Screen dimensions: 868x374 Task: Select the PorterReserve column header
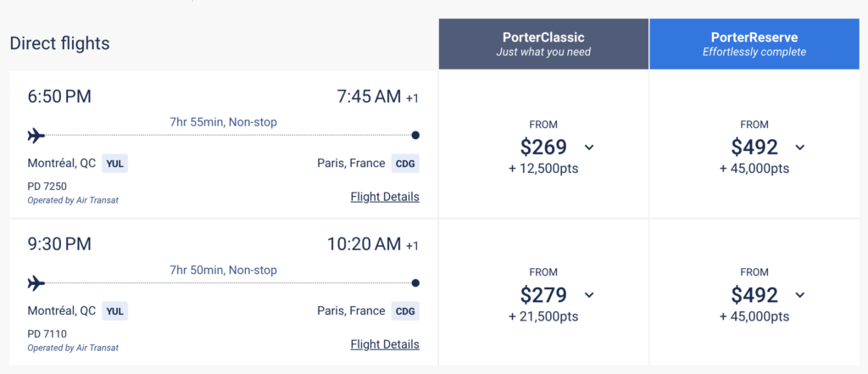point(754,44)
